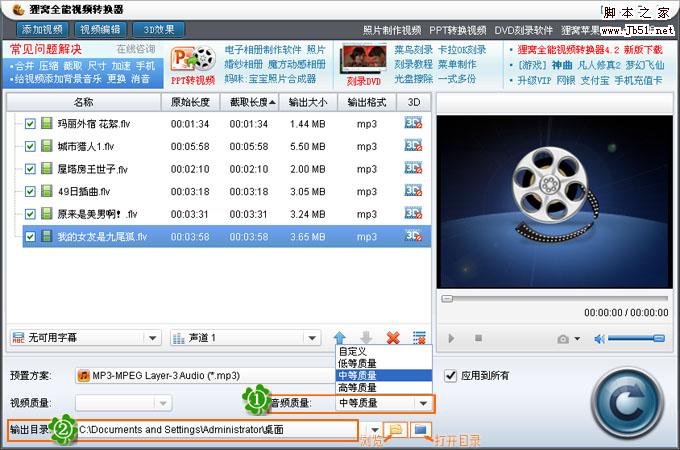Delete selected file with red X
The height and width of the screenshot is (450, 680).
click(x=393, y=337)
